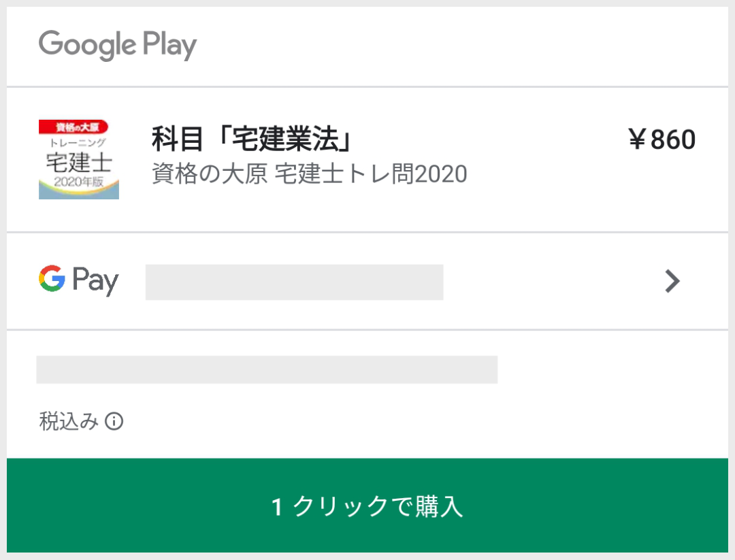This screenshot has height=560, width=735.
Task: Expand the G Pay payment method row
Action: (367, 281)
